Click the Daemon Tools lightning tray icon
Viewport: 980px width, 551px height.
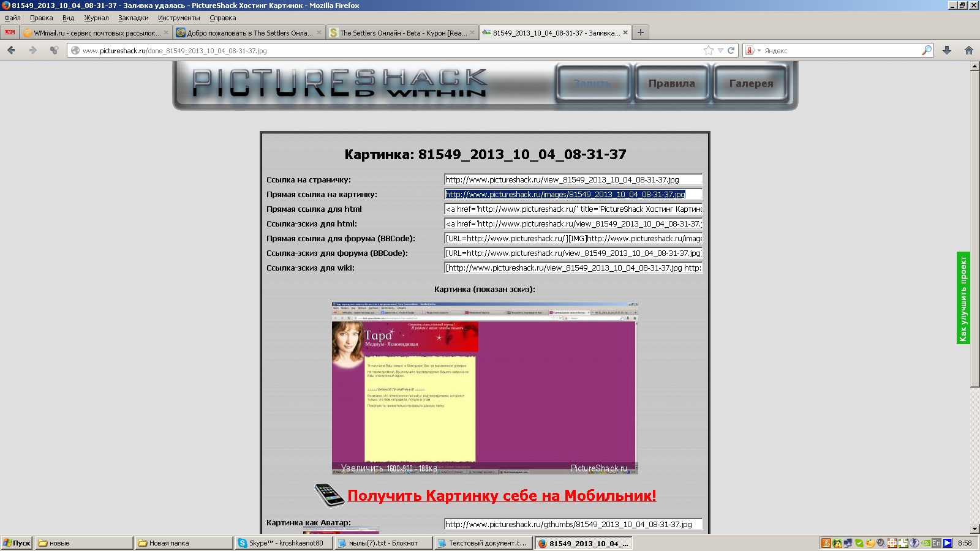pyautogui.click(x=914, y=543)
